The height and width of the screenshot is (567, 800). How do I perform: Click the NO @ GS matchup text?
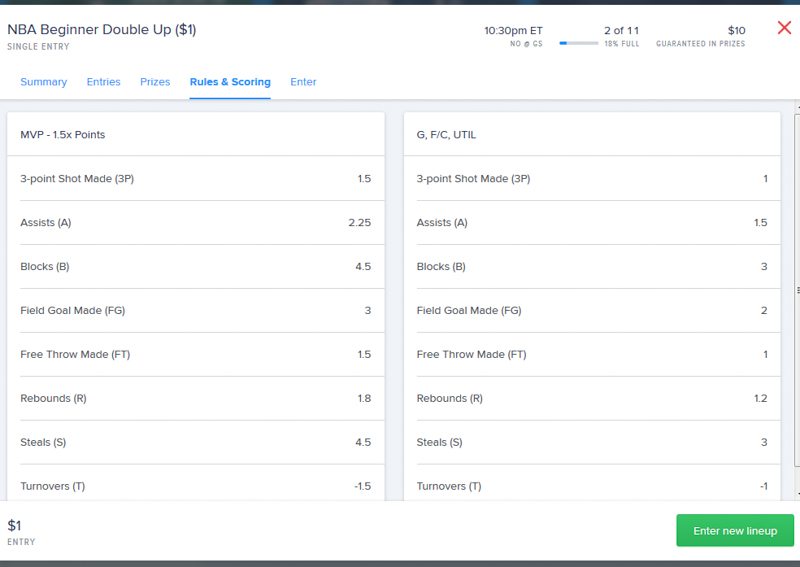tap(526, 44)
